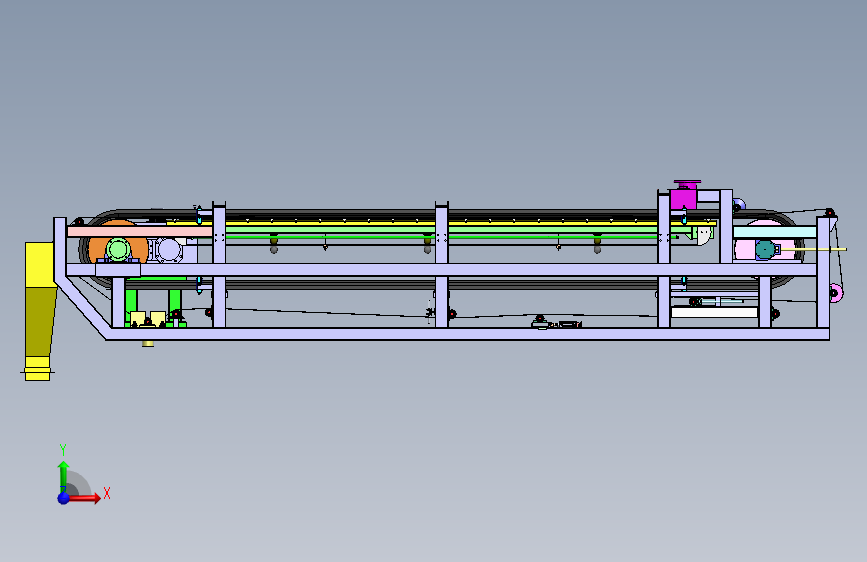Select the gray gearbox next to the drive pulley
867x562 pixels.
(x=168, y=249)
